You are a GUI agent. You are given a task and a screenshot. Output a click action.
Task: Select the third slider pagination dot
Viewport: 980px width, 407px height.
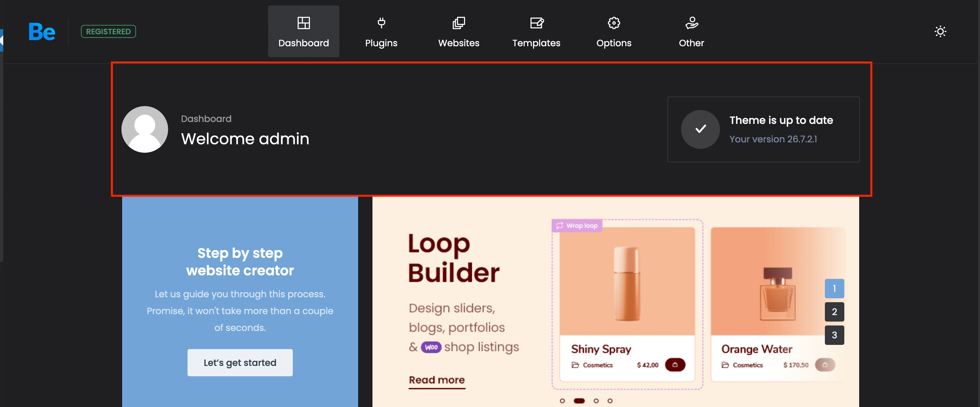tap(596, 401)
